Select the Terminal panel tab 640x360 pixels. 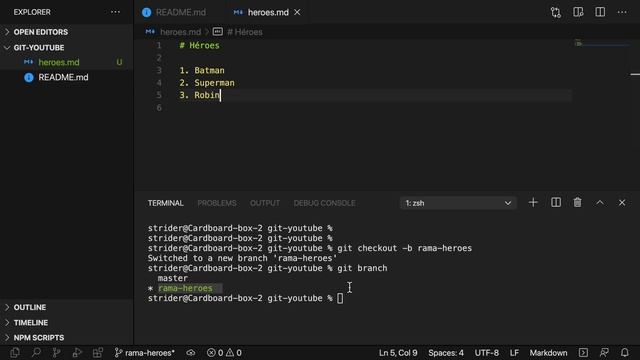166,203
